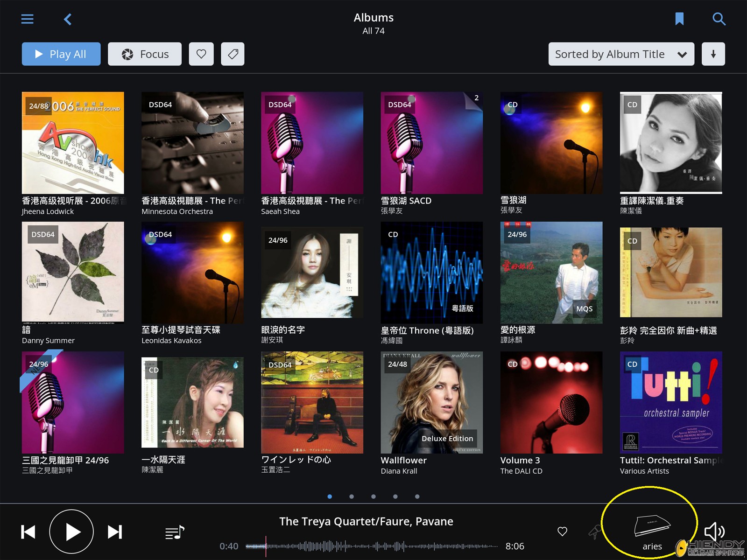
Task: Open the Danny Summer album cover
Action: (73, 273)
